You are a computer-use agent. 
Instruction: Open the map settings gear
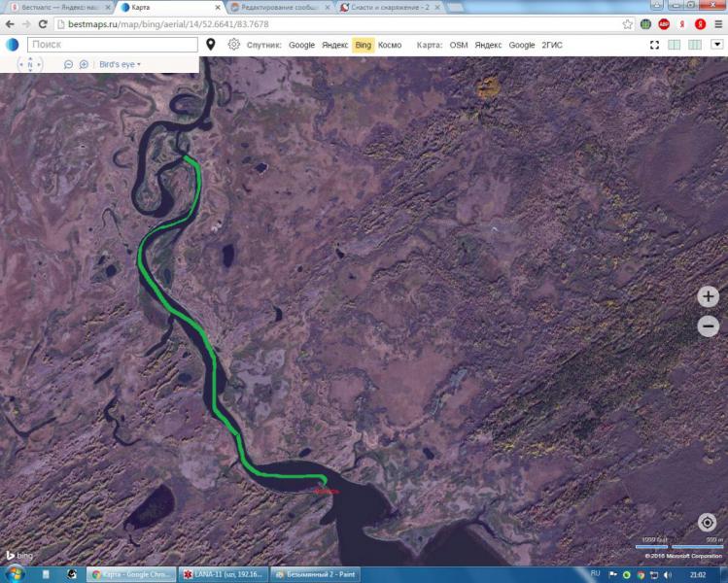pos(233,45)
